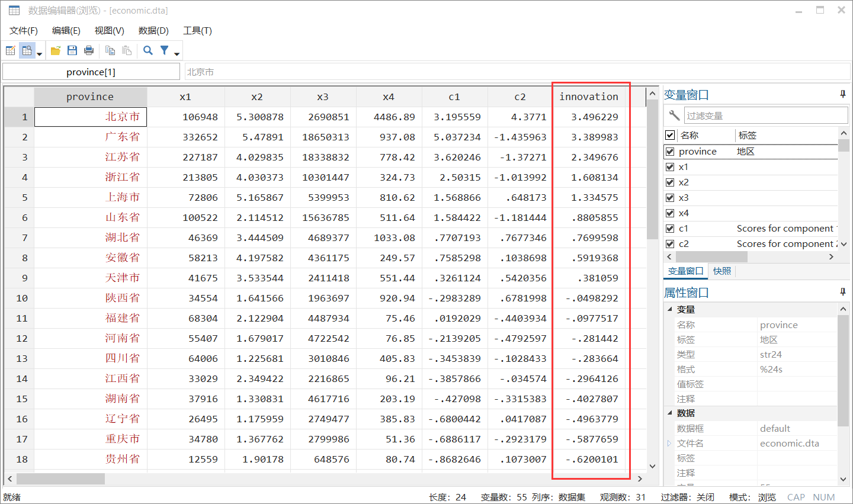The height and width of the screenshot is (504, 853).
Task: Click the paste clipboard icon
Action: 127,51
